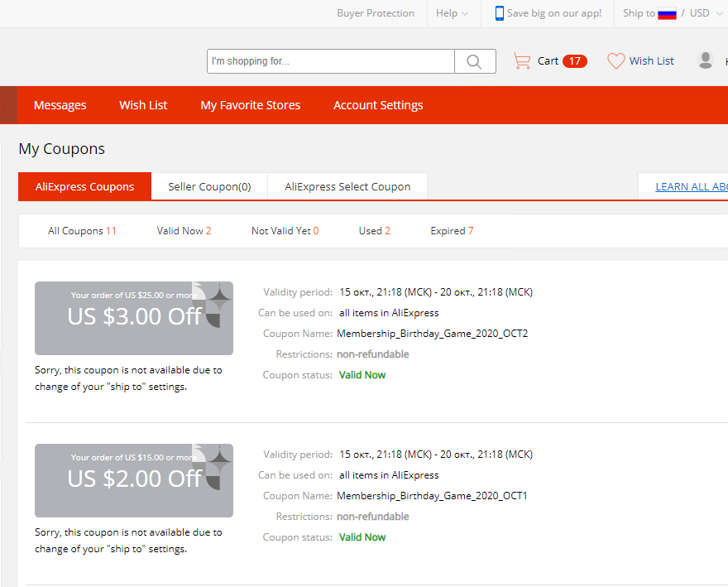Image resolution: width=728 pixels, height=587 pixels.
Task: Click non-refundable restriction of $2.00 coupon
Action: 373,517
